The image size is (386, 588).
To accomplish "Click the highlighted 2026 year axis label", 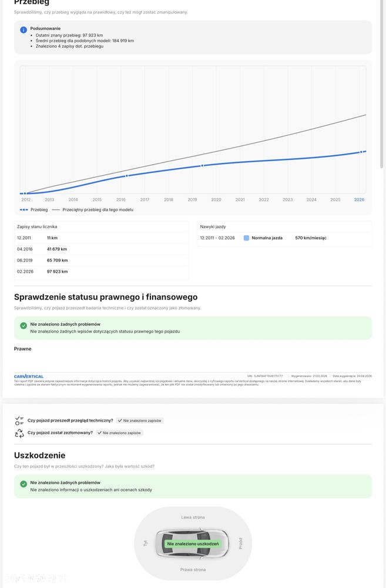I will pos(359,200).
